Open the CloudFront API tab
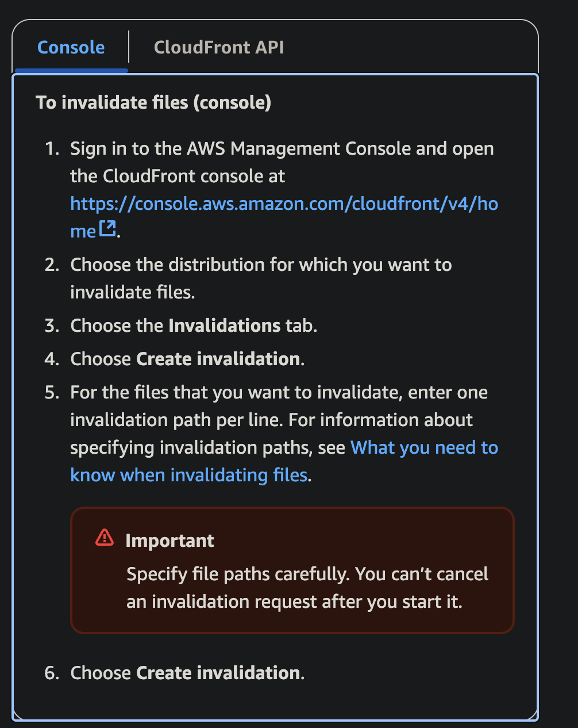The image size is (578, 728). 219,47
